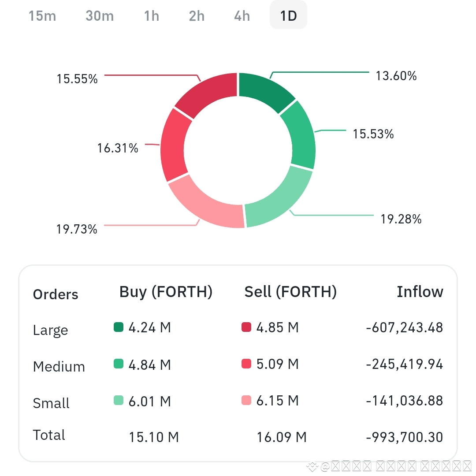Image resolution: width=476 pixels, height=476 pixels.
Task: Open the 2h timeframe view
Action: click(x=196, y=15)
